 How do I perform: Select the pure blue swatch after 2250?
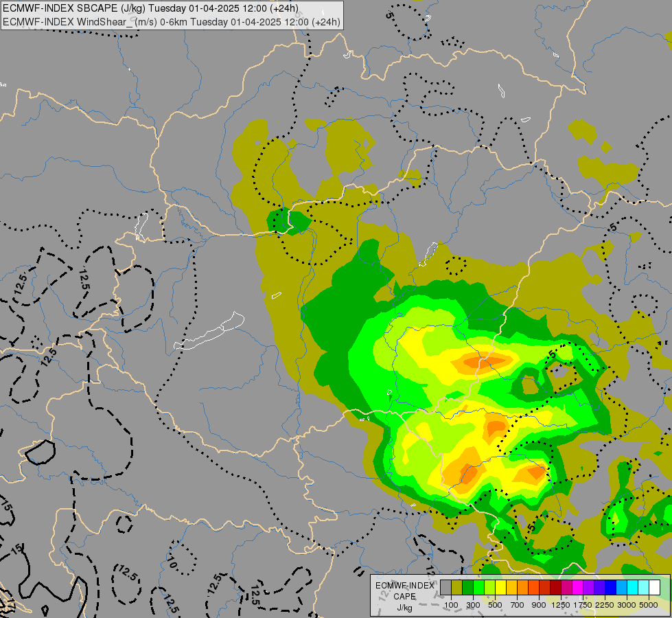(x=610, y=587)
